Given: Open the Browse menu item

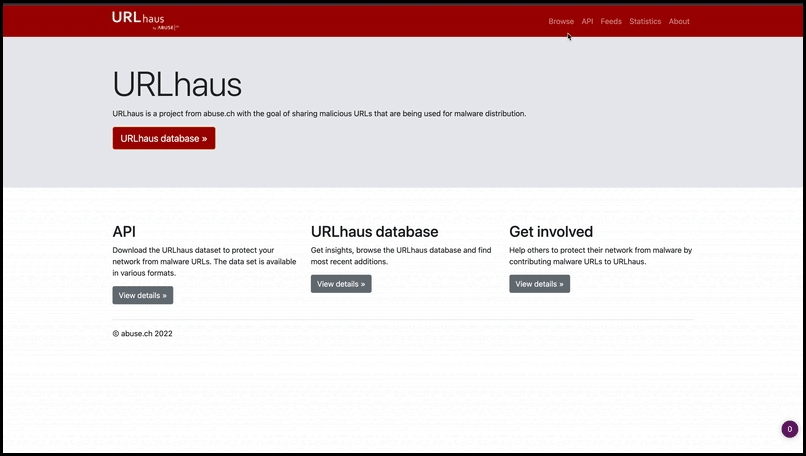Looking at the screenshot, I should click(x=561, y=21).
